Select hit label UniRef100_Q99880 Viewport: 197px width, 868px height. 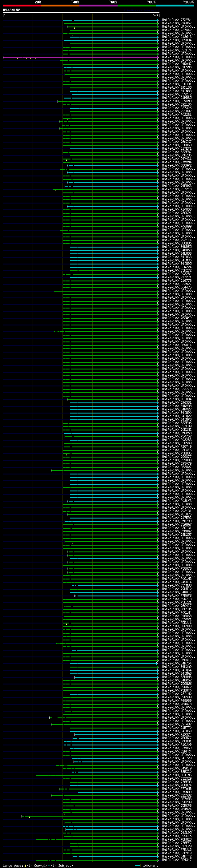[x=177, y=460]
